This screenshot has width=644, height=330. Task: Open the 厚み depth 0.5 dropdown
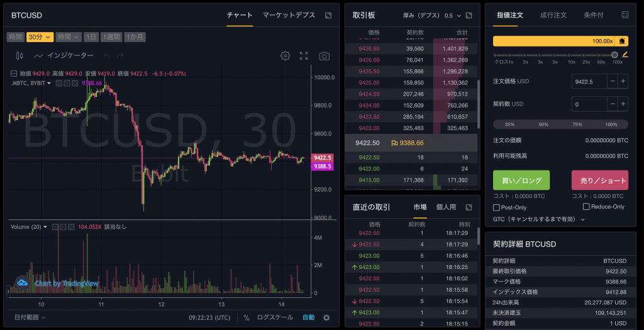click(x=453, y=16)
